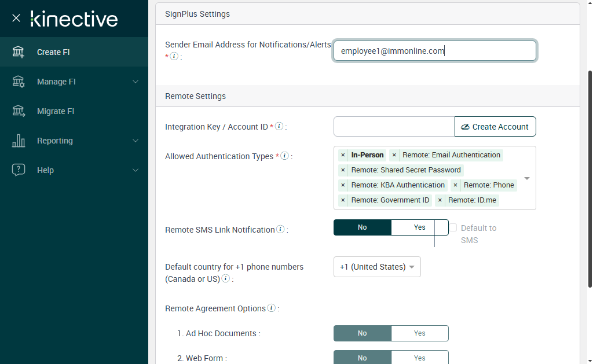Set Web Form to No
The height and width of the screenshot is (364, 593).
[363, 358]
